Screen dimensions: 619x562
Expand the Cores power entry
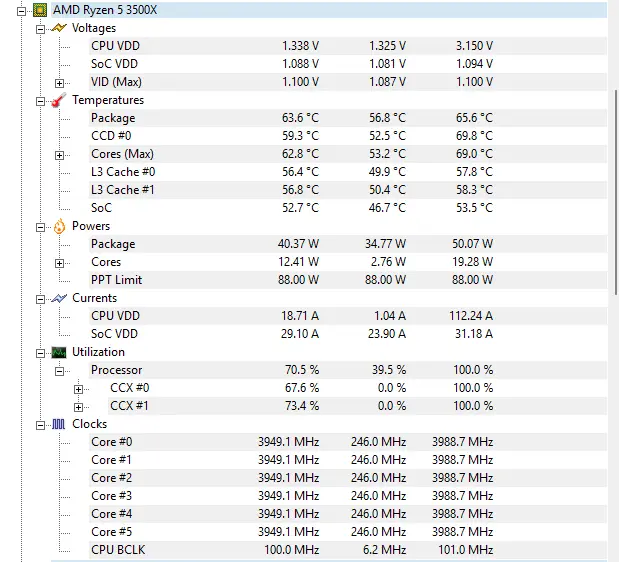click(59, 263)
